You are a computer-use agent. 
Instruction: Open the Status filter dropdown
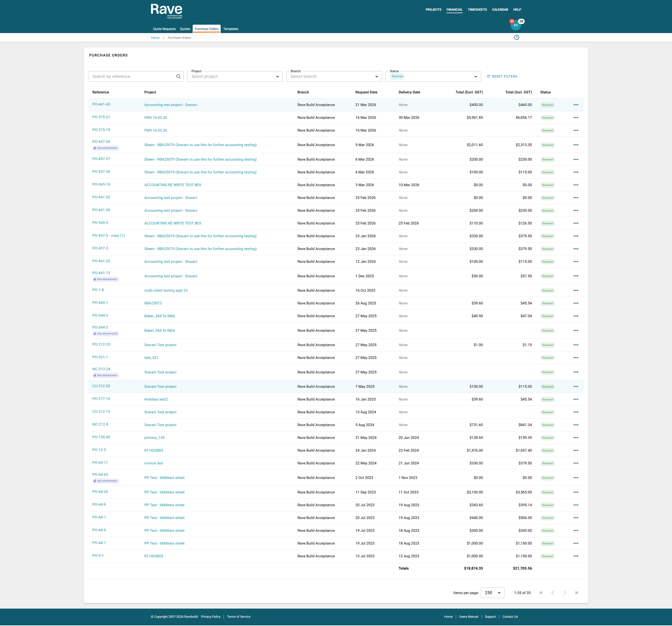[475, 77]
